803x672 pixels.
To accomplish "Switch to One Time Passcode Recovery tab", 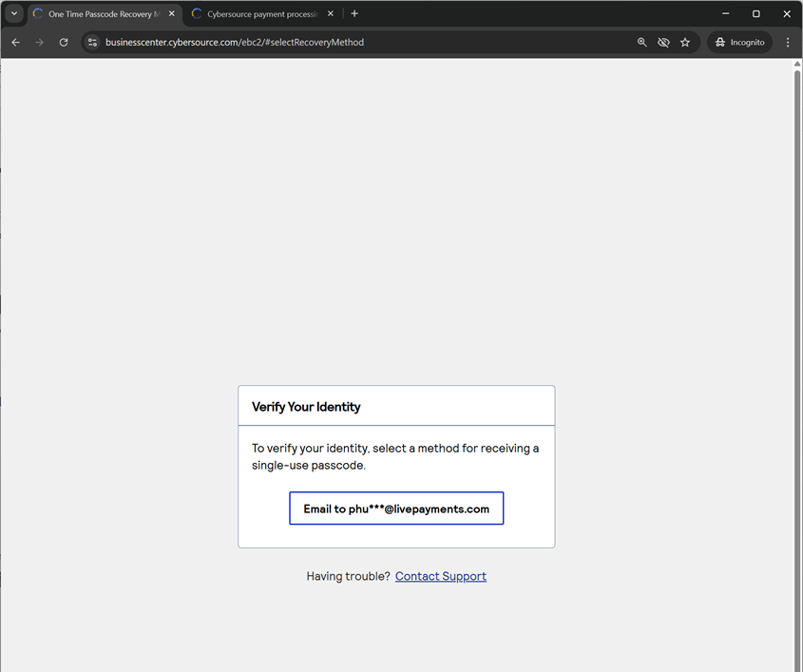I will (100, 14).
